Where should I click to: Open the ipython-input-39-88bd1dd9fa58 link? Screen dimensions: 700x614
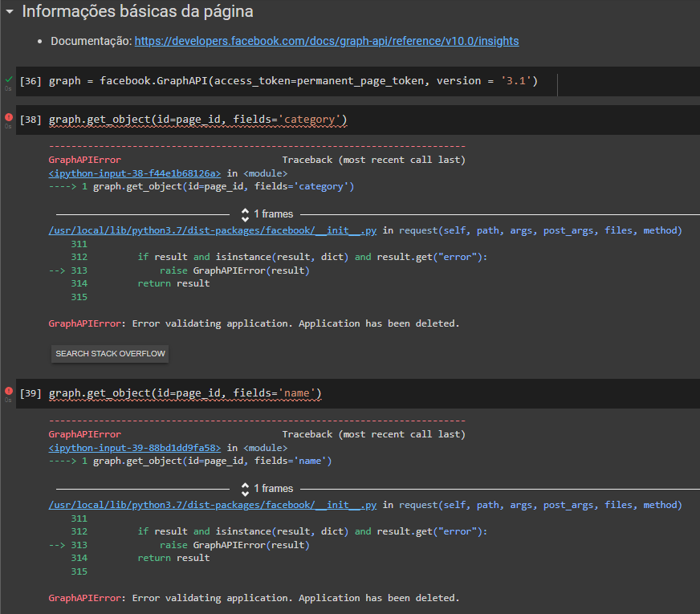134,448
